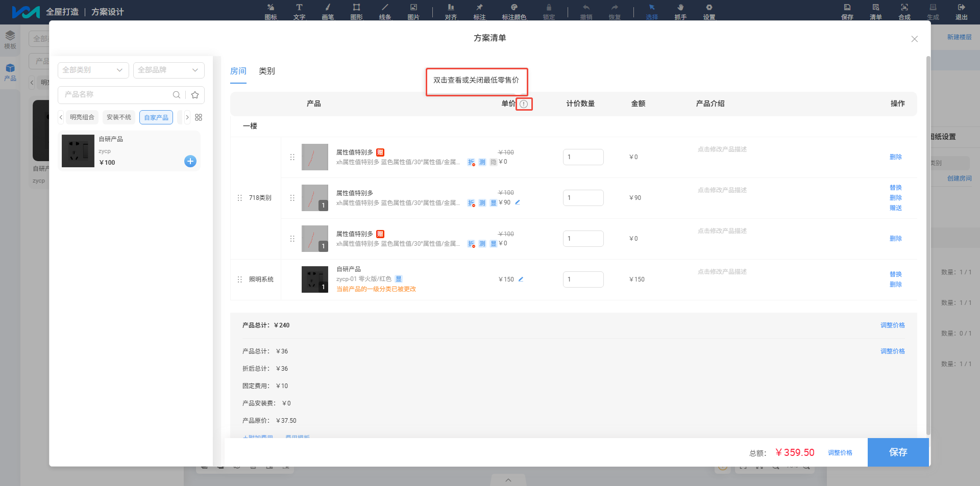Image resolution: width=980 pixels, height=486 pixels.
Task: Click the 保存 save icon in top toolbar
Action: [847, 11]
